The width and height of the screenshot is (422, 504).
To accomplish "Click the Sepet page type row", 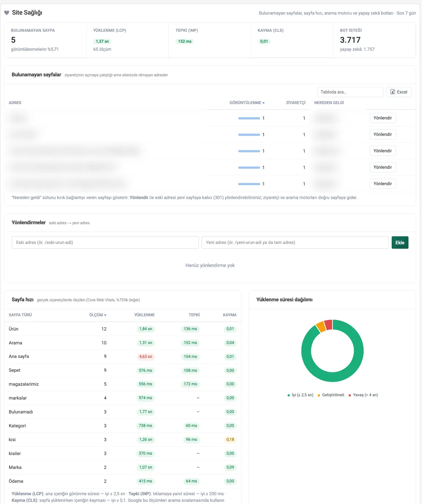I will 123,370.
